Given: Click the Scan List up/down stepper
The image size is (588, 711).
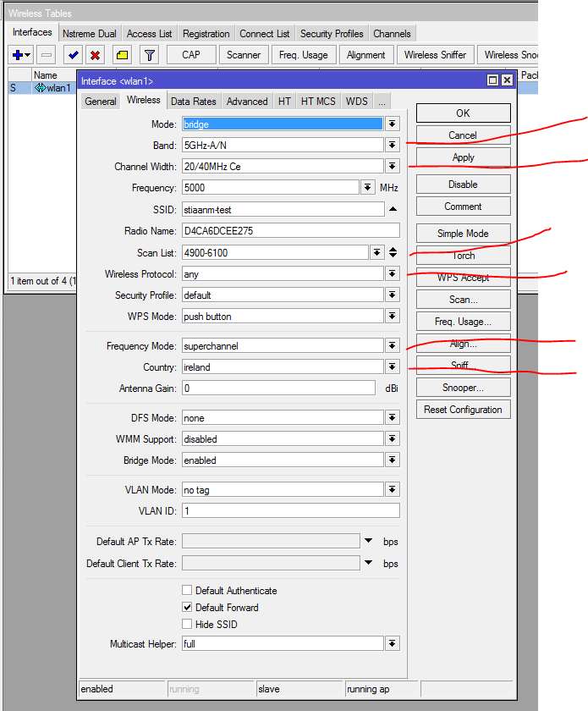Looking at the screenshot, I should (x=393, y=252).
